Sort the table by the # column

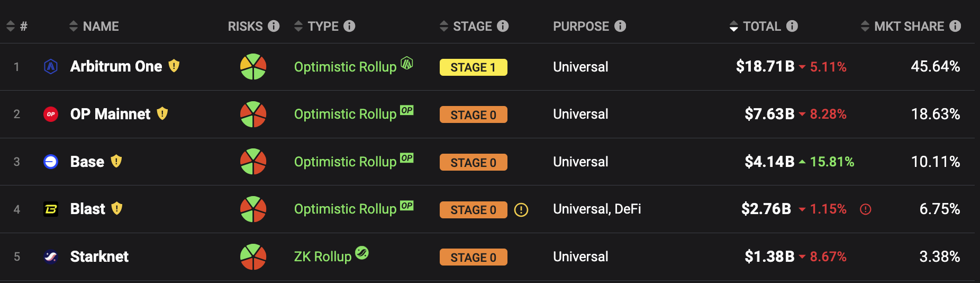[x=17, y=26]
